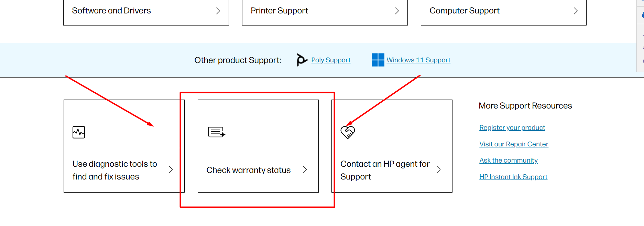
Task: Click the warranty card icon
Action: pyautogui.click(x=216, y=132)
